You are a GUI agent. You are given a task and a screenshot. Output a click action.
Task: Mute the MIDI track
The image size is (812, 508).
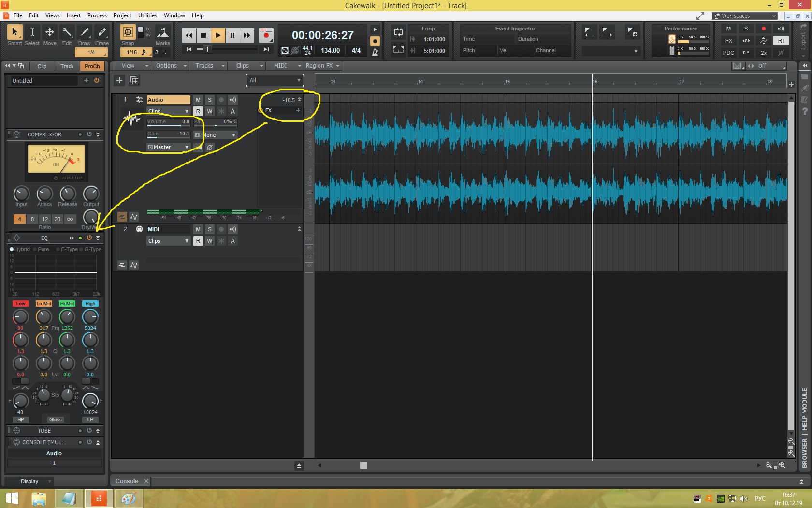(x=198, y=229)
